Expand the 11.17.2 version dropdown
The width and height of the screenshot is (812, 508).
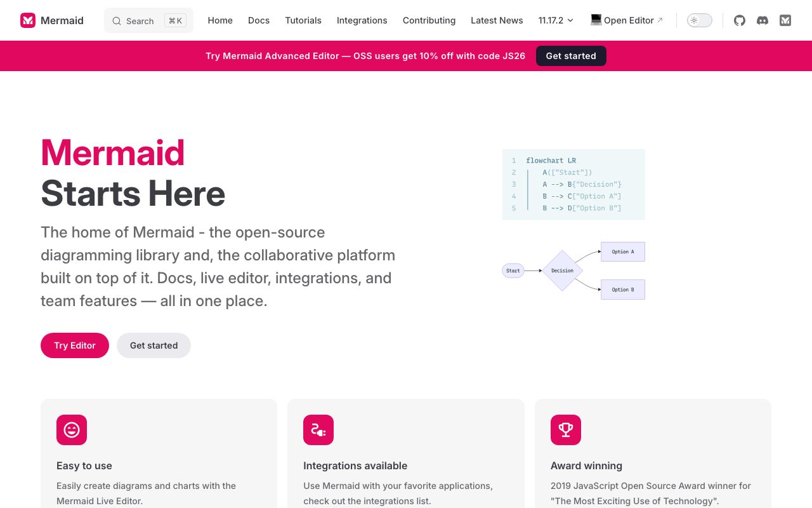coord(556,20)
